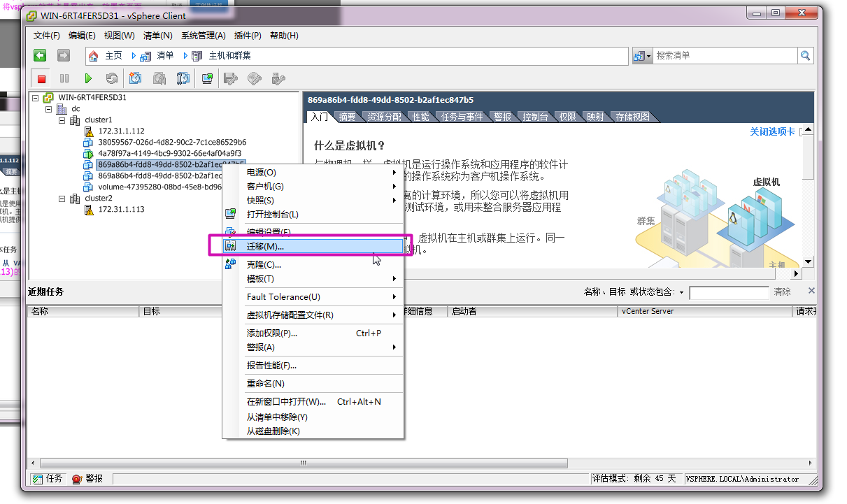Click the dc datacenter icon
847x504 pixels.
(x=62, y=109)
